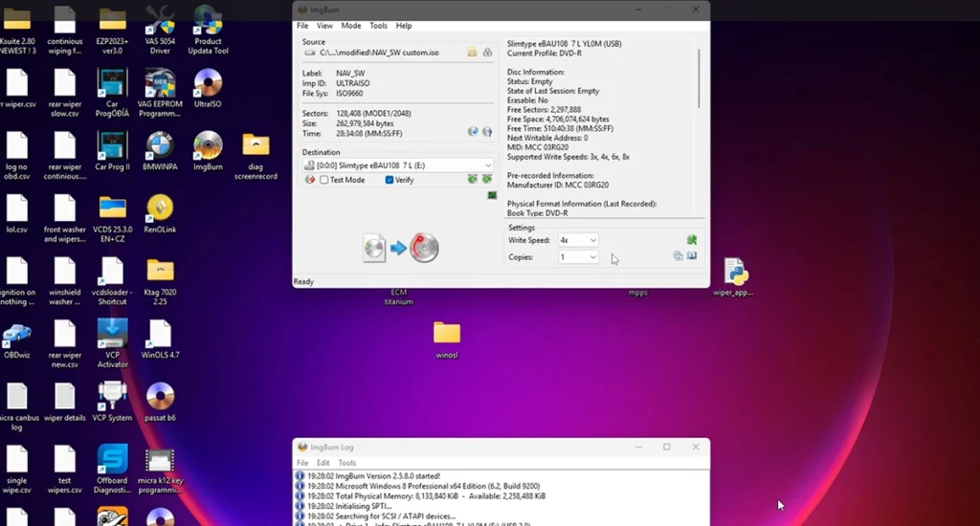Open BMWINPA desktop shortcut
Screen dimensions: 980x526
(x=160, y=150)
